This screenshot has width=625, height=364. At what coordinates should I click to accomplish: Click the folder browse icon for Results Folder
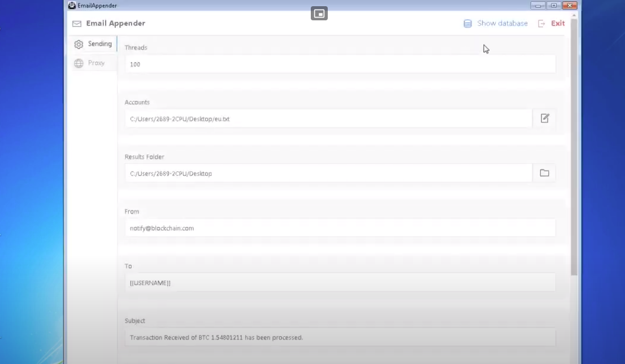pyautogui.click(x=544, y=173)
